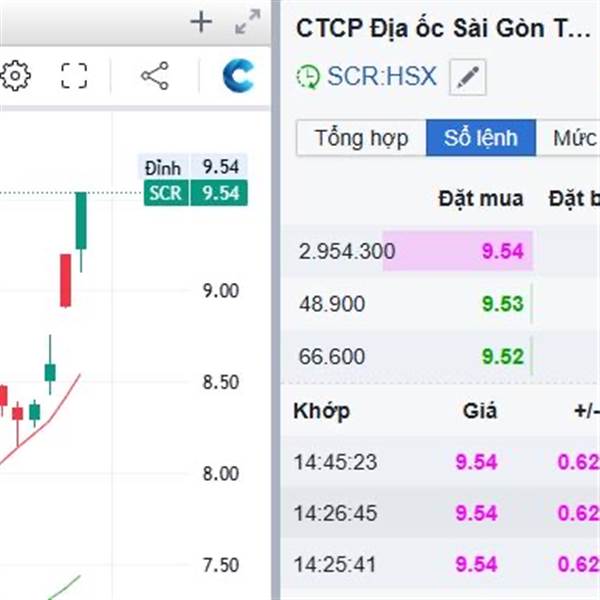The image size is (600, 600).
Task: Select the matched trade at 14:26:45
Action: pos(440,513)
